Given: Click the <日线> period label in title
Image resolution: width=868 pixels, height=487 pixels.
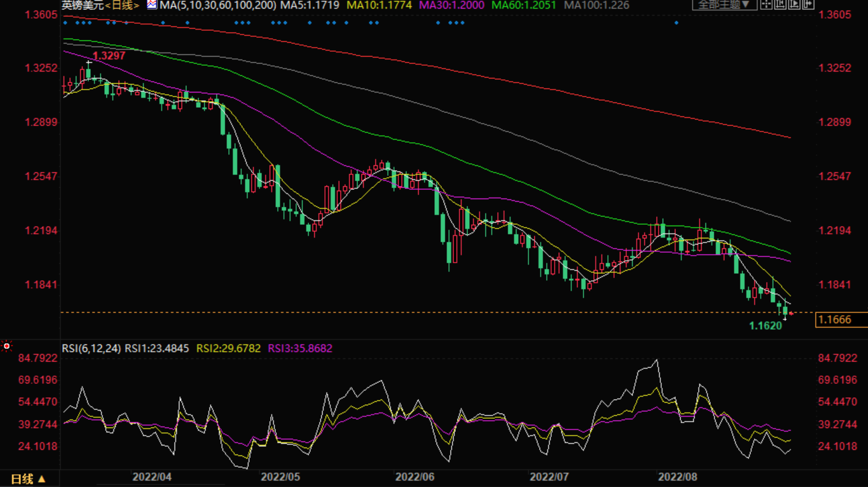Looking at the screenshot, I should point(122,5).
